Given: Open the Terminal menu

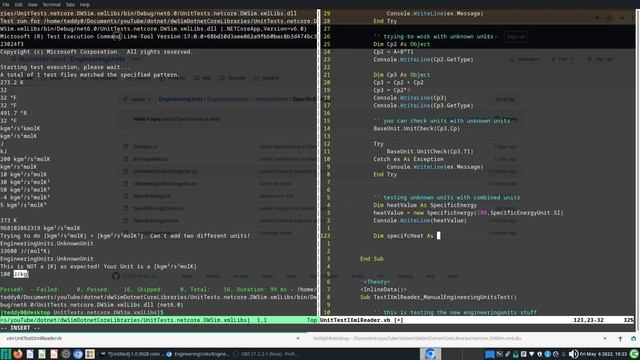Looking at the screenshot, I should point(51,4).
